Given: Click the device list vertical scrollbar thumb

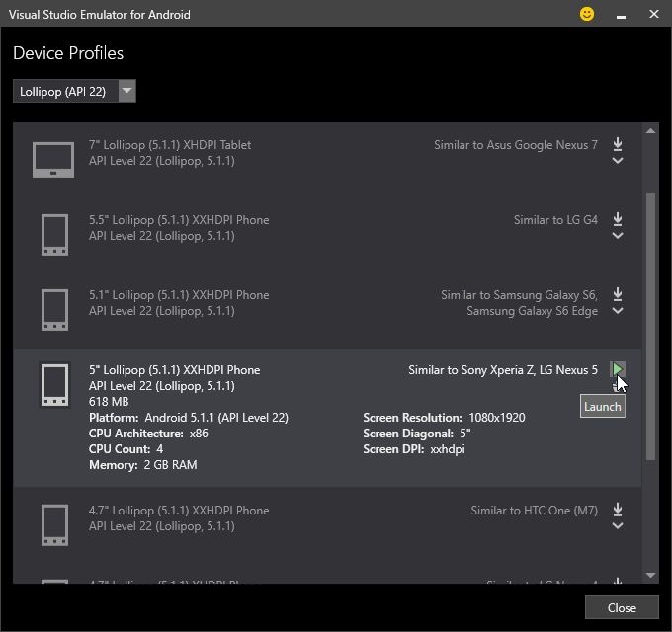Looking at the screenshot, I should coord(650,326).
